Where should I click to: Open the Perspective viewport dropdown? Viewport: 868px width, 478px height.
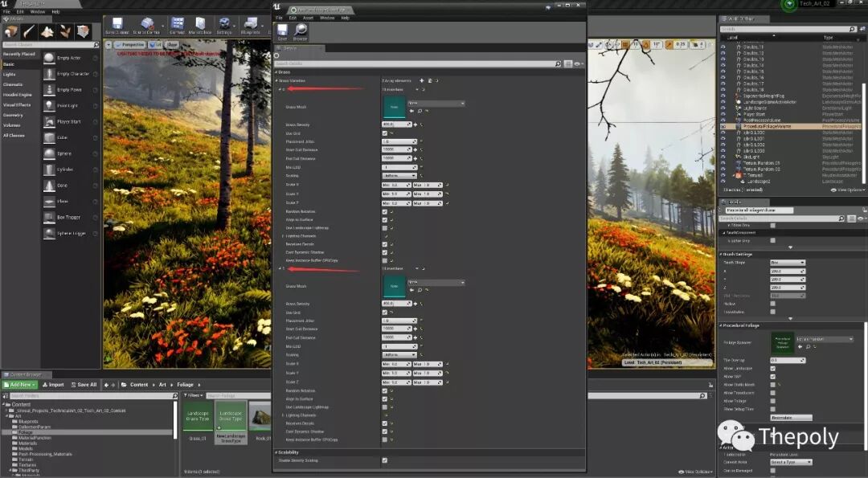(130, 45)
